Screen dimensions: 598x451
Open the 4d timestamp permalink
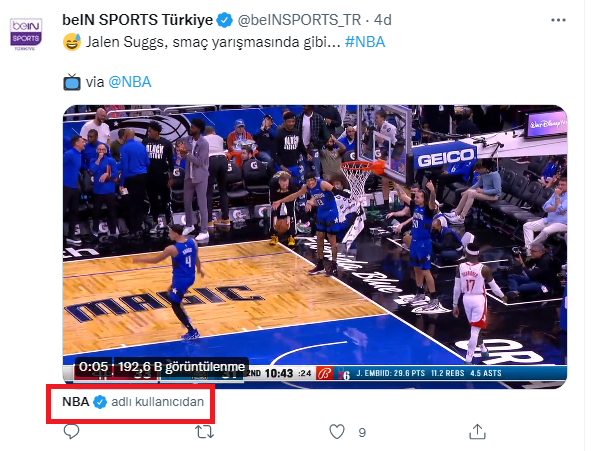click(x=383, y=20)
